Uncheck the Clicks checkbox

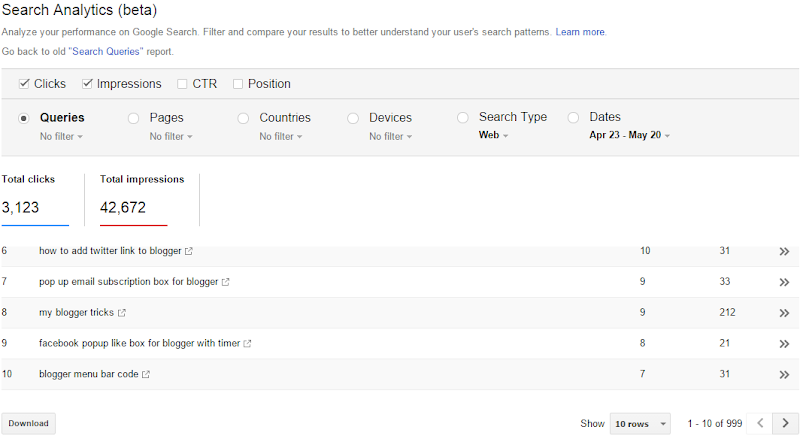pyautogui.click(x=23, y=84)
